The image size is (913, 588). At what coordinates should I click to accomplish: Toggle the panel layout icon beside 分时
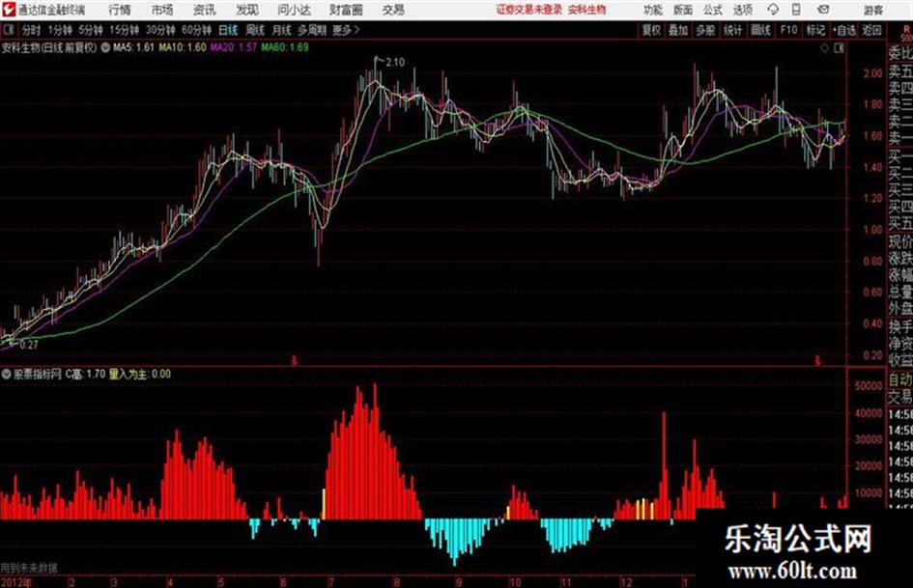(x=9, y=30)
